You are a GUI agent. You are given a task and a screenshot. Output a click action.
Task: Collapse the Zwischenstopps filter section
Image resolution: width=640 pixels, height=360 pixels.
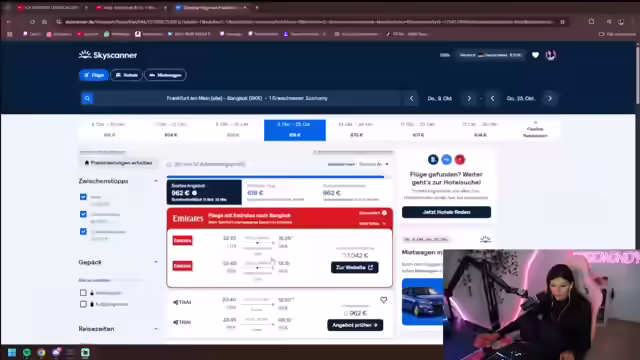pos(156,181)
